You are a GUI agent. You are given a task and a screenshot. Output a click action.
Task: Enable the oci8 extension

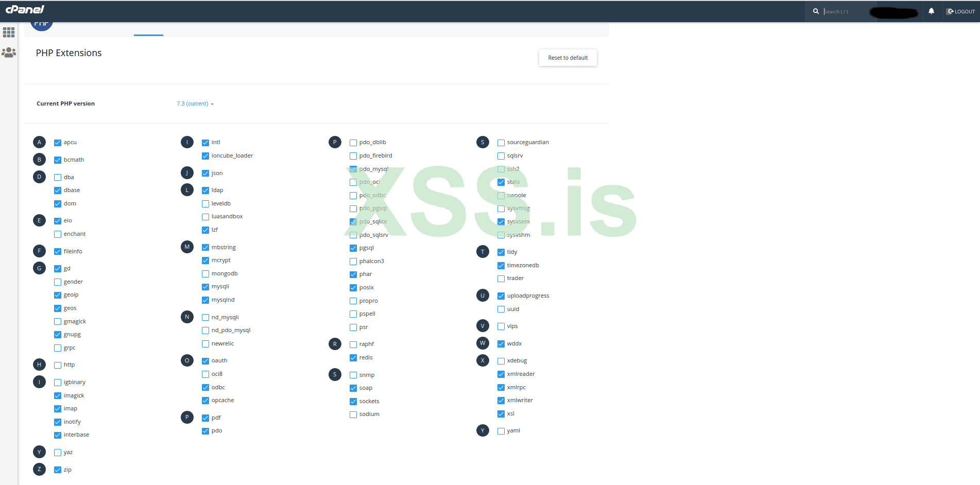[x=205, y=374]
